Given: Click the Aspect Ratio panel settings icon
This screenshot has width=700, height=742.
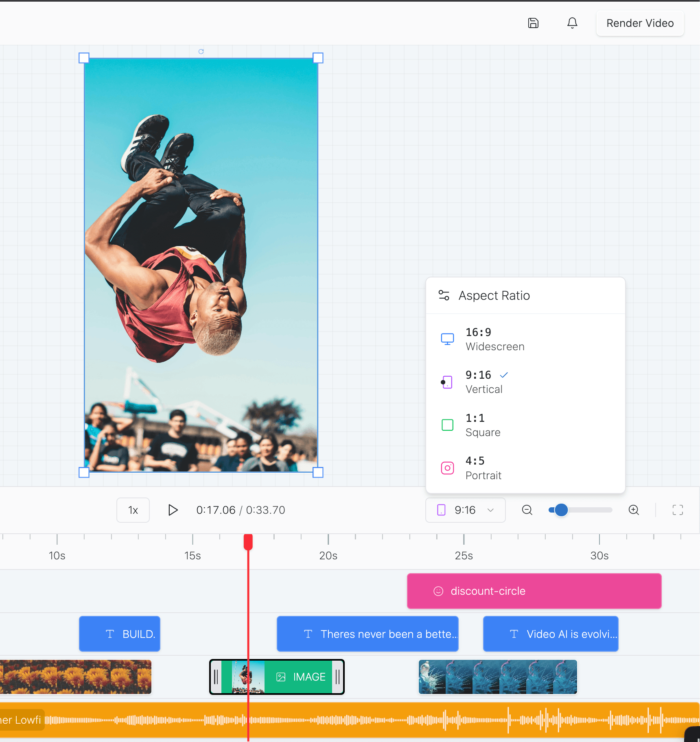Looking at the screenshot, I should point(444,295).
